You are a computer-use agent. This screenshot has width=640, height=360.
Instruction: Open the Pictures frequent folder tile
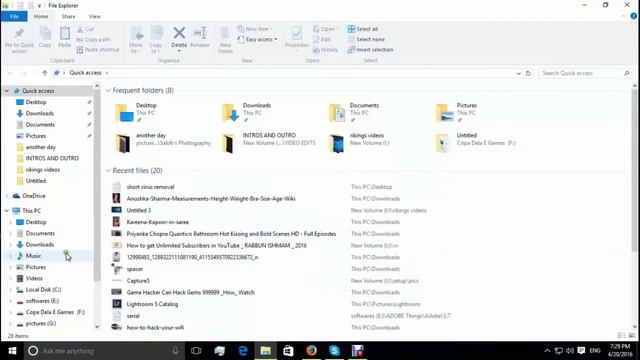[456, 112]
